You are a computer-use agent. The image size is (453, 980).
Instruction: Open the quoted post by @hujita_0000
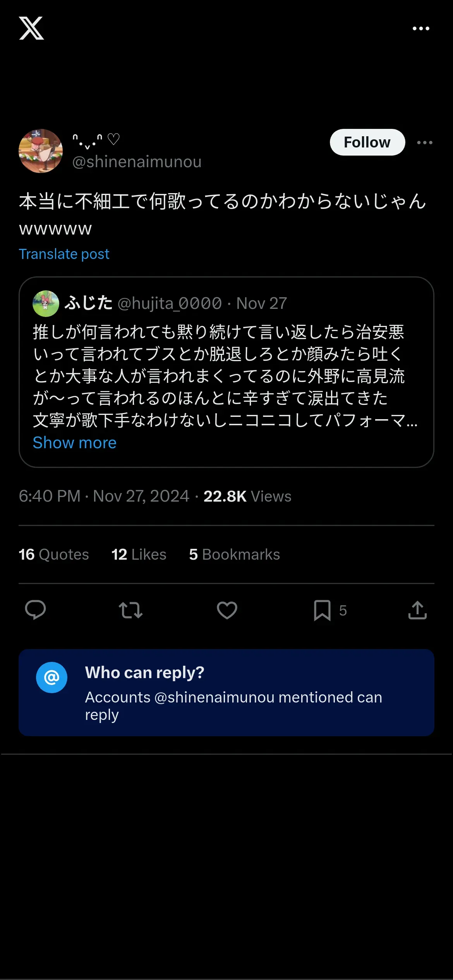[226, 375]
